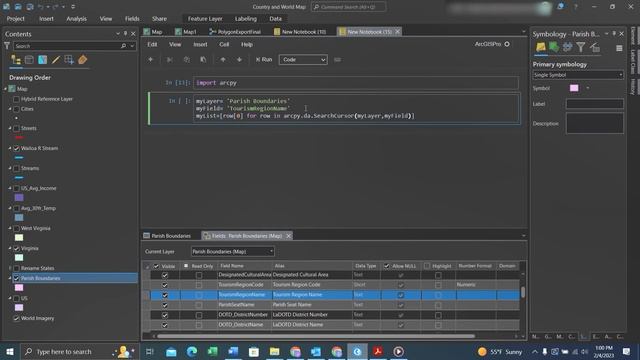Select List By Editing pencil icon
Screen dimensions: 640x360
pyautogui.click(x=56, y=60)
